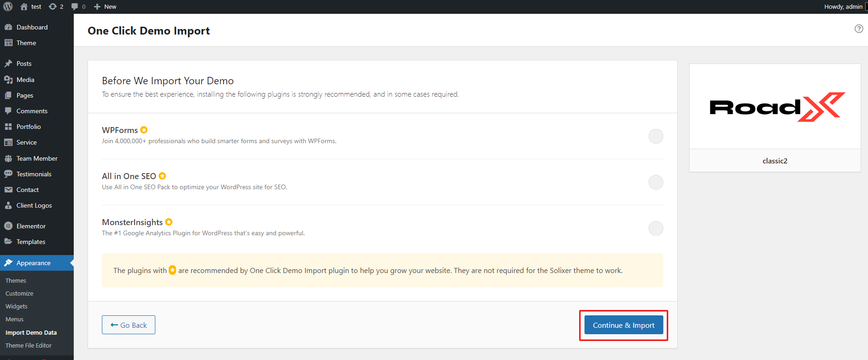Click the Dashboard gauge icon

click(x=8, y=27)
